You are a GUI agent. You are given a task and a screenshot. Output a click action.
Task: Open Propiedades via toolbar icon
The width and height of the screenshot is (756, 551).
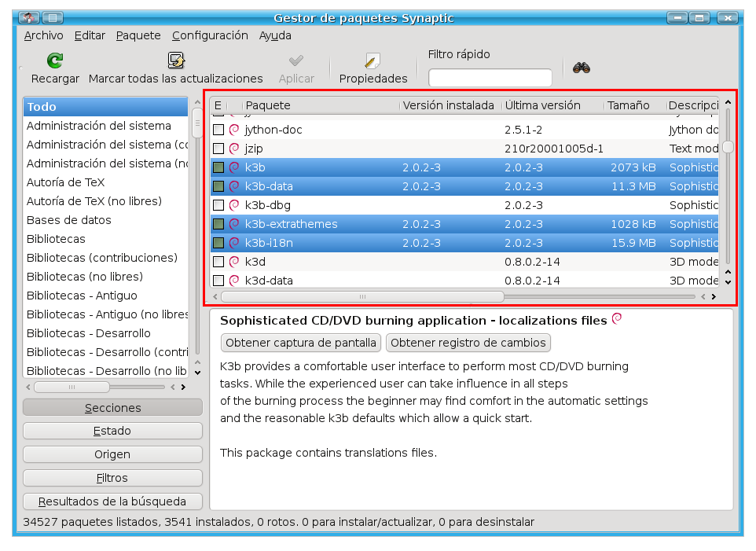coord(372,61)
